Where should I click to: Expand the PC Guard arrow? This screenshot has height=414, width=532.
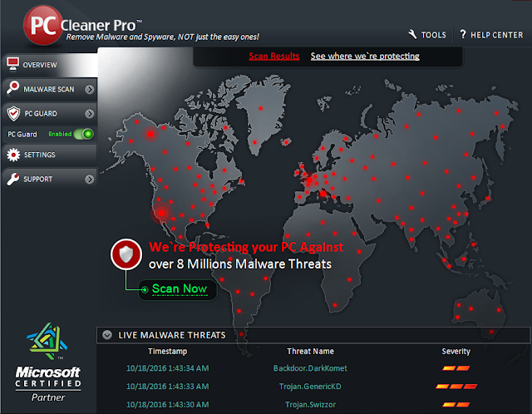coord(89,113)
